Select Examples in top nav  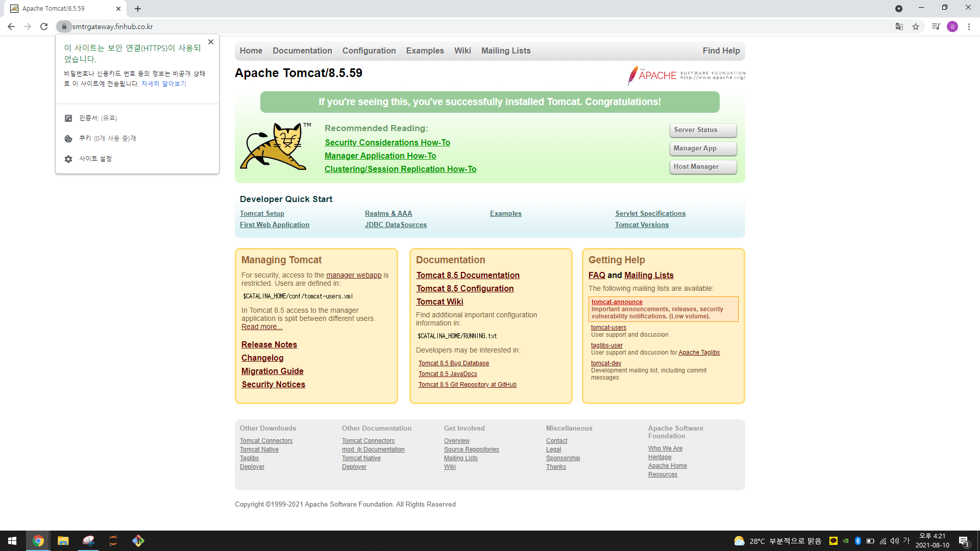click(425, 51)
